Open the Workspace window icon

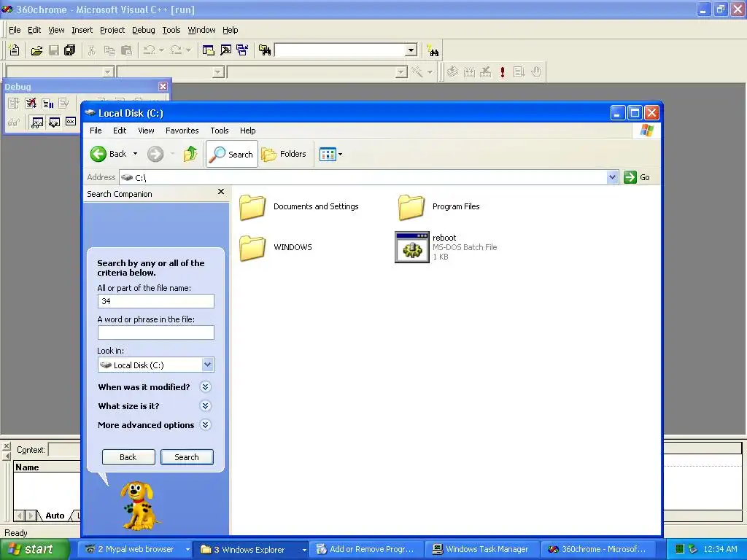[x=208, y=50]
